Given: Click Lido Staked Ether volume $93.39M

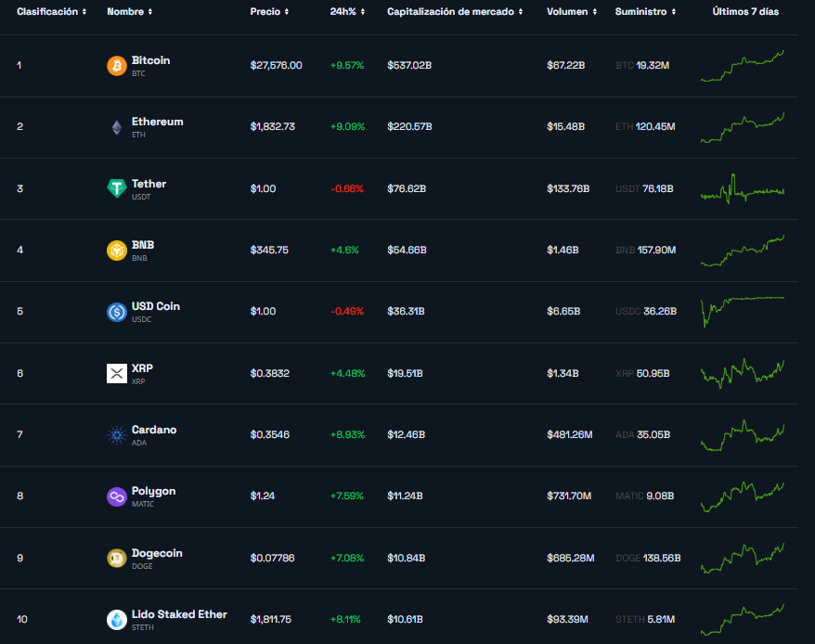Looking at the screenshot, I should tap(567, 620).
